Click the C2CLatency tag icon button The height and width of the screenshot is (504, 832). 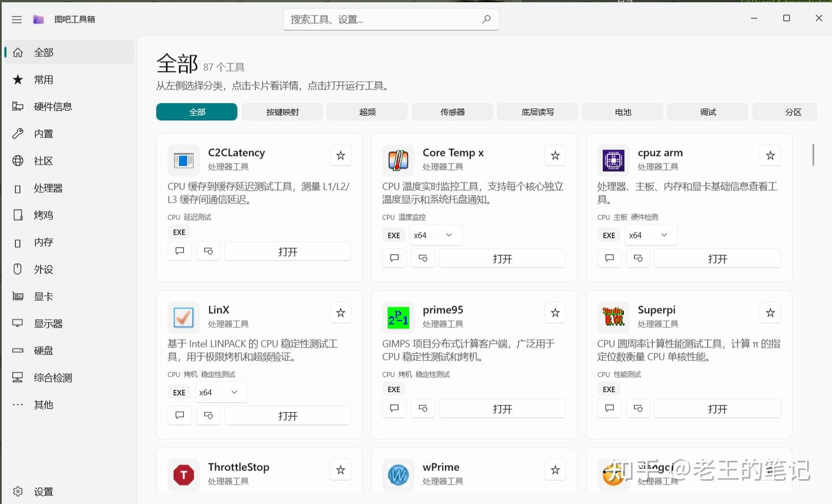209,251
